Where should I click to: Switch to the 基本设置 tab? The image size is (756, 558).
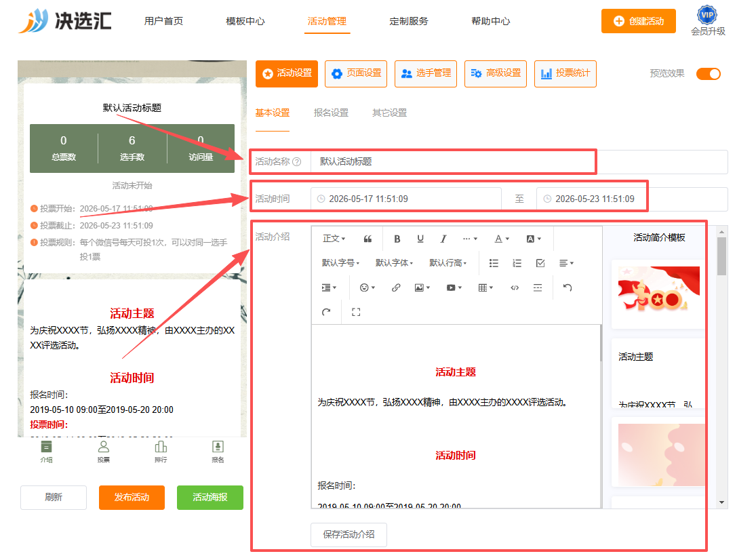273,113
